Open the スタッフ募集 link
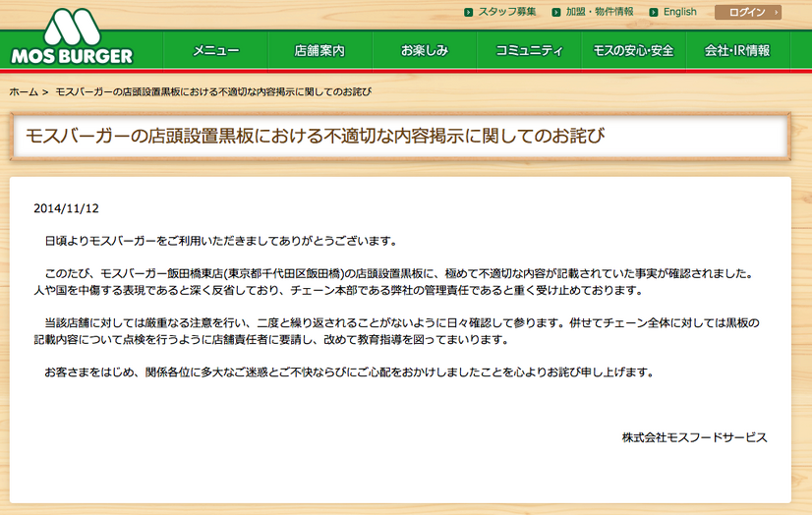The image size is (812, 515). [507, 12]
